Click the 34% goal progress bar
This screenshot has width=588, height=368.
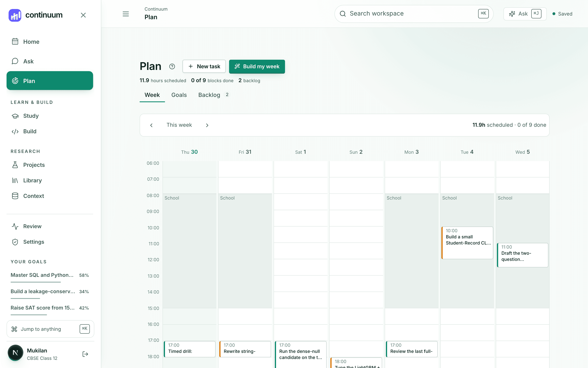pos(25,298)
